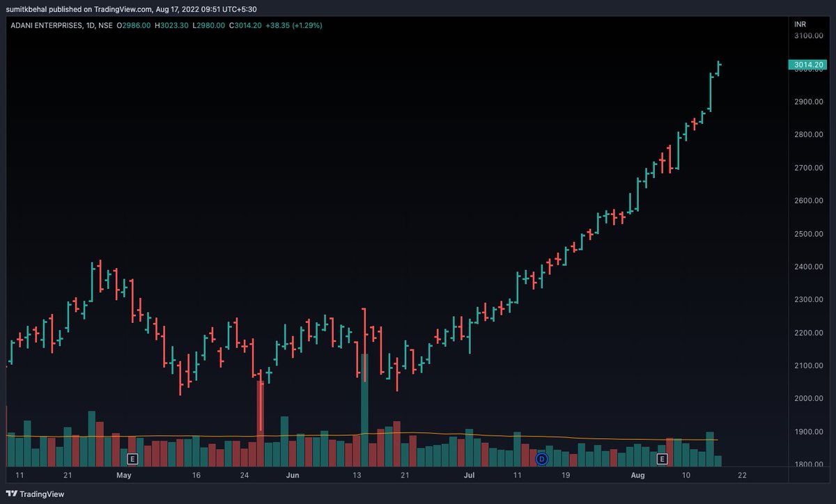Select the low value L2980.00
Image resolution: width=836 pixels, height=504 pixels.
(x=209, y=25)
